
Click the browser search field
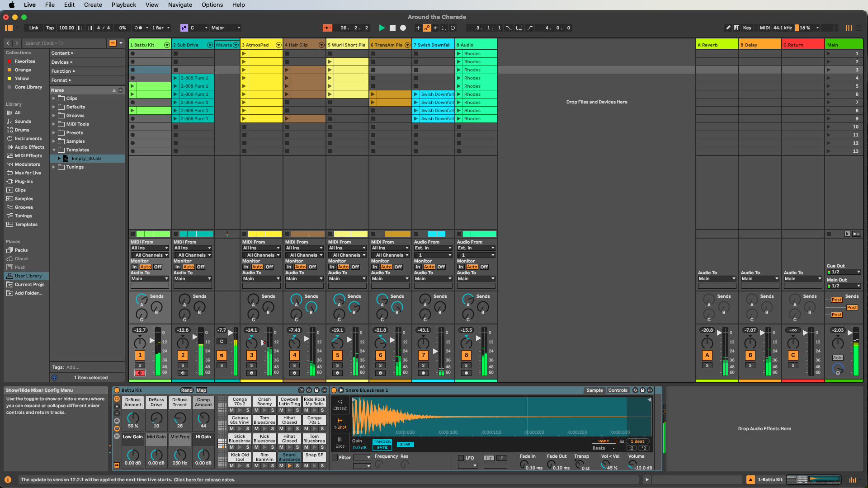pos(64,43)
